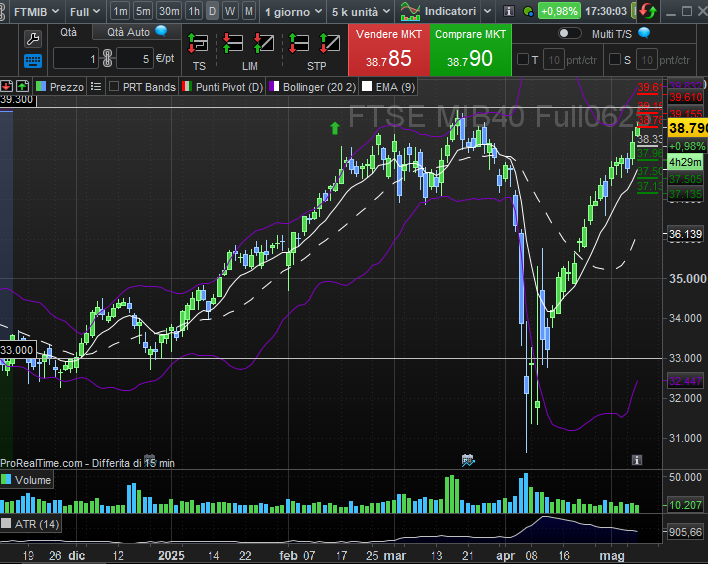Select the 30m timeframe button

169,11
